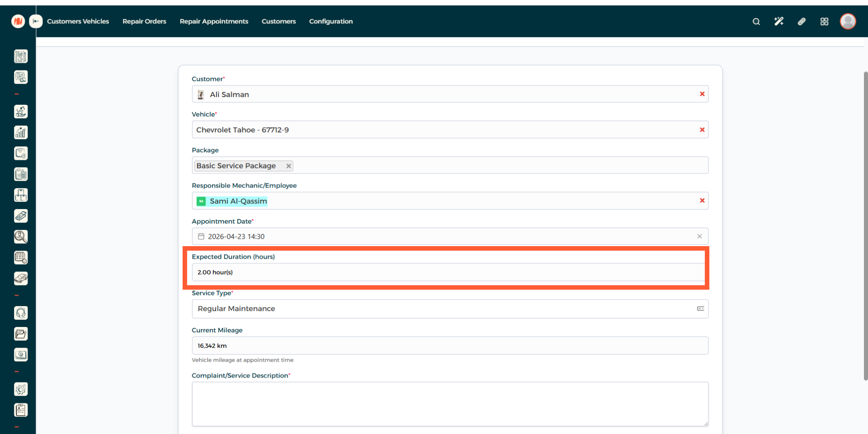Click the magic wand icon in header

(778, 21)
